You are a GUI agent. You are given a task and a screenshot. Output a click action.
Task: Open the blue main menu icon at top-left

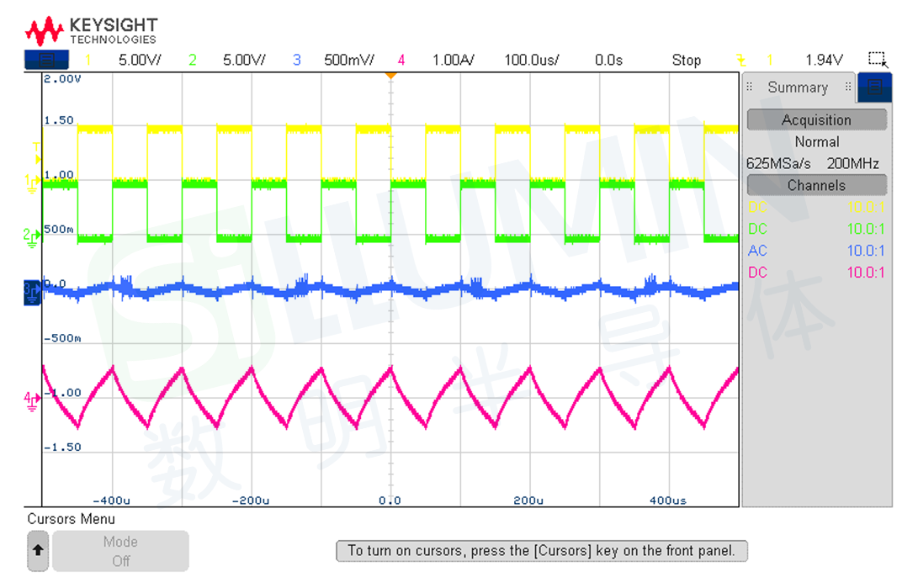[x=46, y=60]
